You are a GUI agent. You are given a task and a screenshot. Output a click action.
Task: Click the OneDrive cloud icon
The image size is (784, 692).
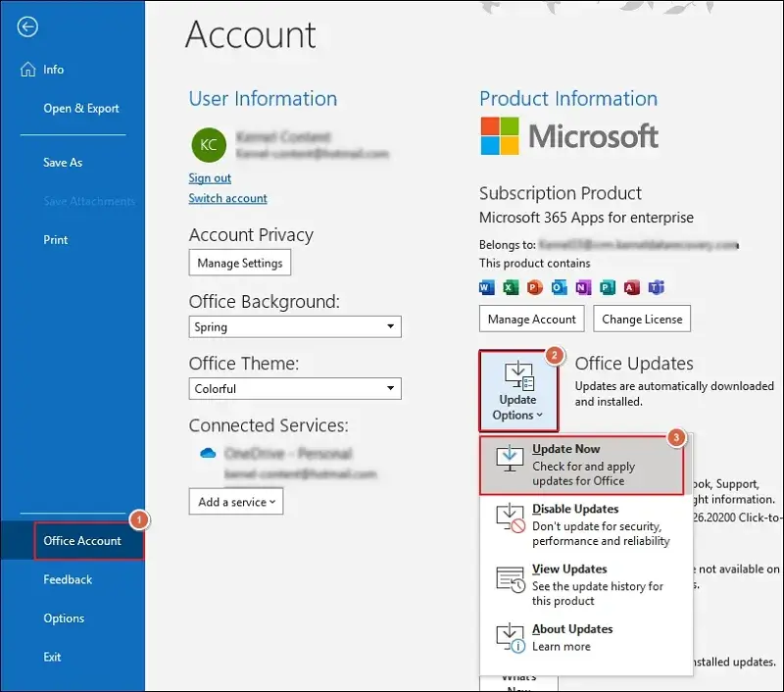(x=207, y=454)
